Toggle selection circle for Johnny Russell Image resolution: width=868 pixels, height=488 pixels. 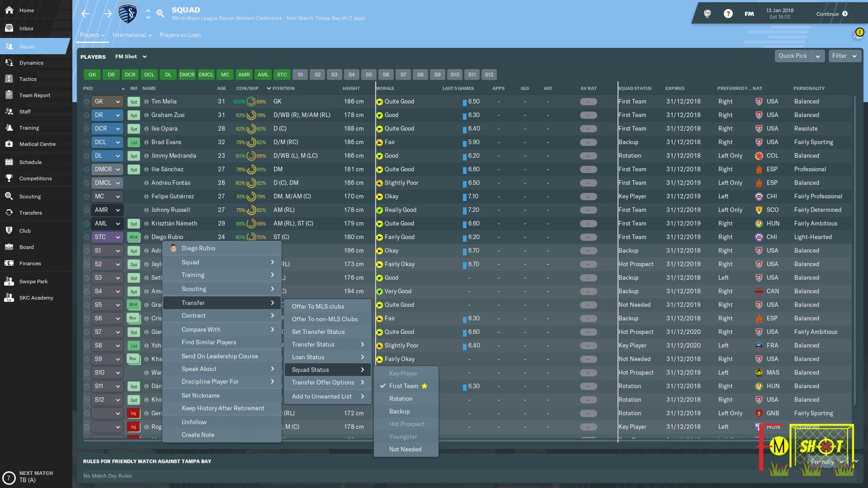click(x=86, y=210)
